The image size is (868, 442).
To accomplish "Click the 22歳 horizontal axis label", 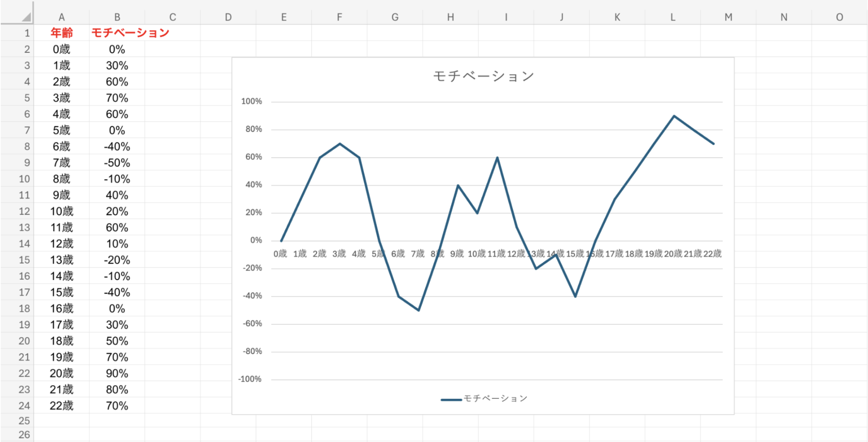I will point(712,254).
